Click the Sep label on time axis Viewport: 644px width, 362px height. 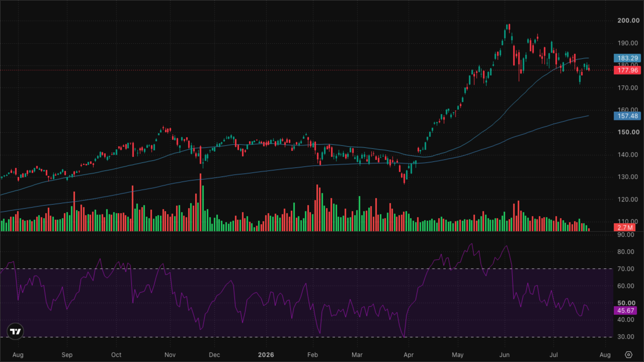(x=67, y=355)
